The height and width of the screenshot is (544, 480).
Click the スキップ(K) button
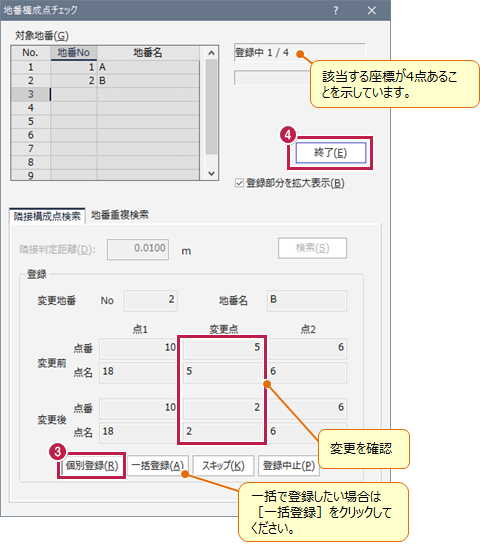pyautogui.click(x=223, y=466)
